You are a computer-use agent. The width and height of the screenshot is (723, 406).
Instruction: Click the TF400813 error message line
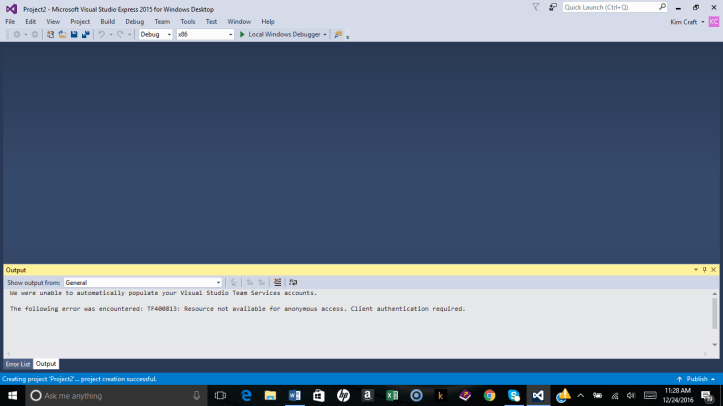pyautogui.click(x=237, y=309)
